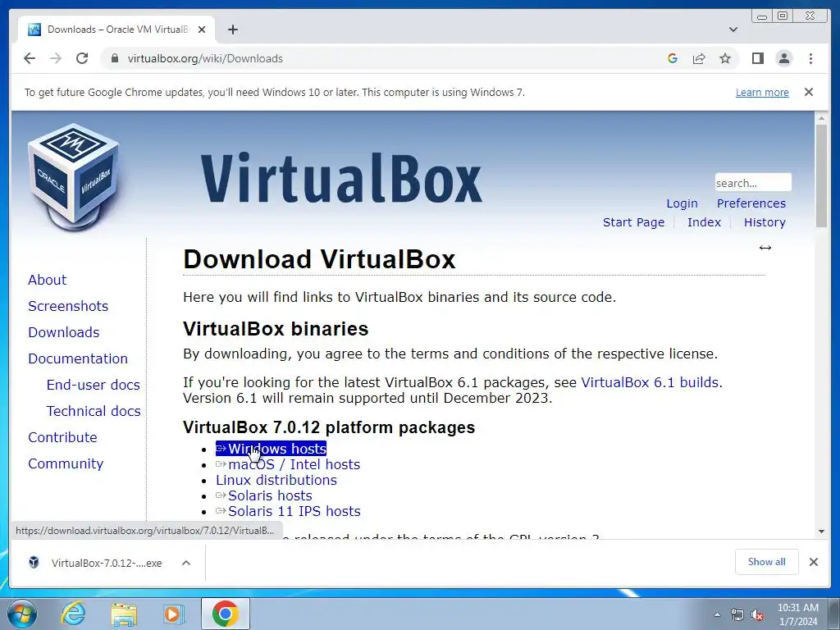Click the network tray icon

click(737, 614)
